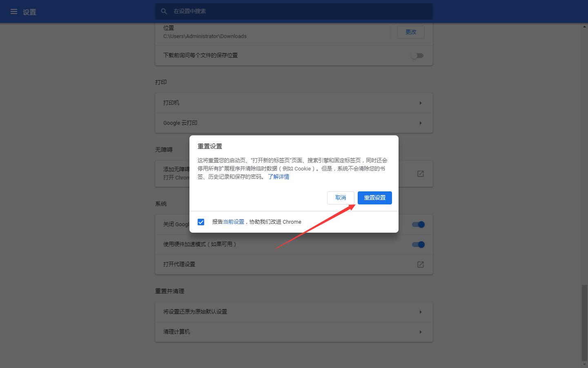Expand 清理计算机 row arrow
Screen dimensions: 588x368
click(420, 332)
